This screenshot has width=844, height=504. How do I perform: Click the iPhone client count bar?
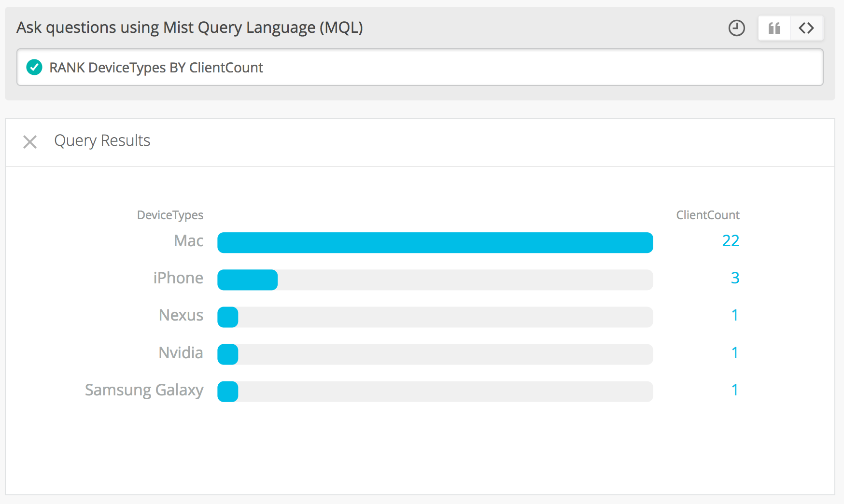[248, 280]
